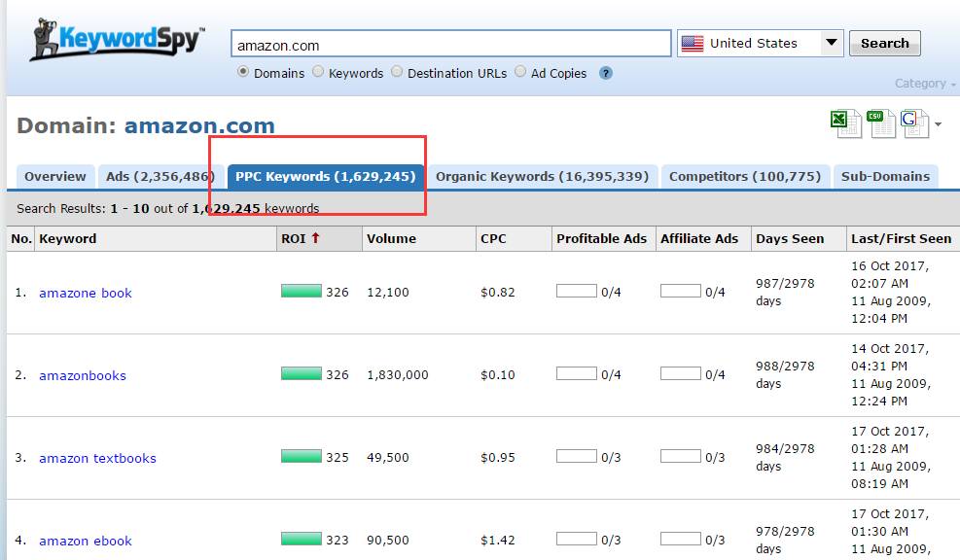Switch to the Overview tab

[x=55, y=176]
